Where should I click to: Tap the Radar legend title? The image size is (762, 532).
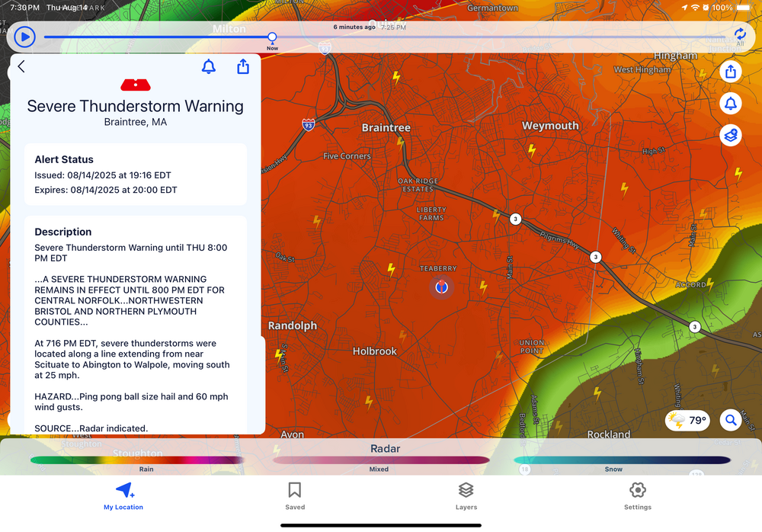pyautogui.click(x=385, y=448)
